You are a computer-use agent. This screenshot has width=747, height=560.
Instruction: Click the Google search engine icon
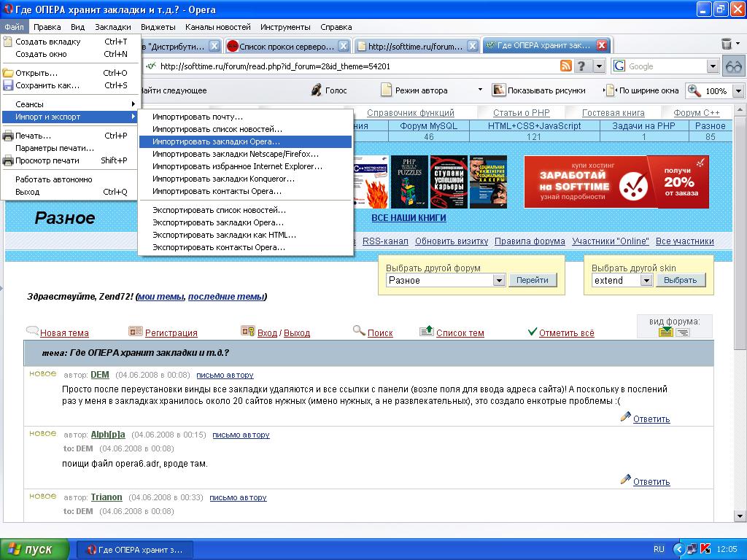(x=619, y=66)
